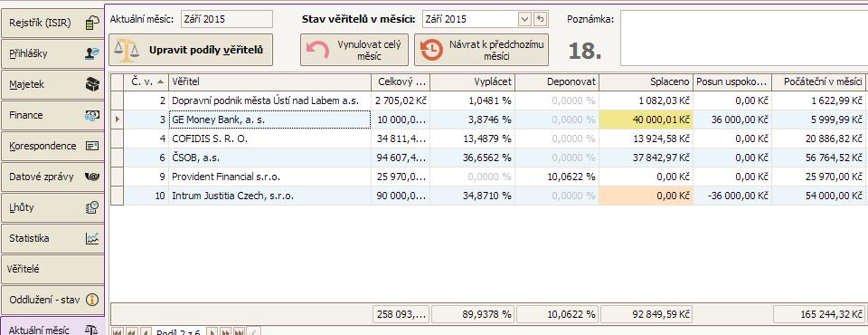Open the Lhůty deadlines section
Screen dimensions: 868x335
(52, 207)
